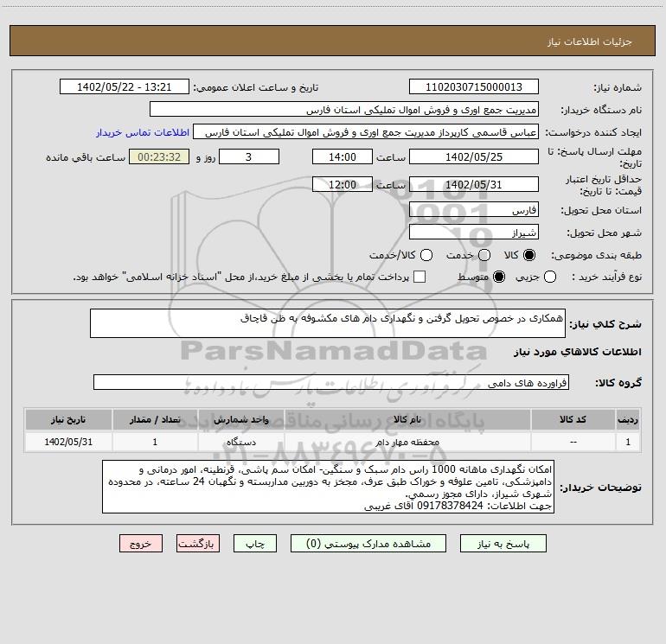Click the استان محل تحویل field فارس
Image resolution: width=666 pixels, height=644 pixels.
[x=474, y=210]
